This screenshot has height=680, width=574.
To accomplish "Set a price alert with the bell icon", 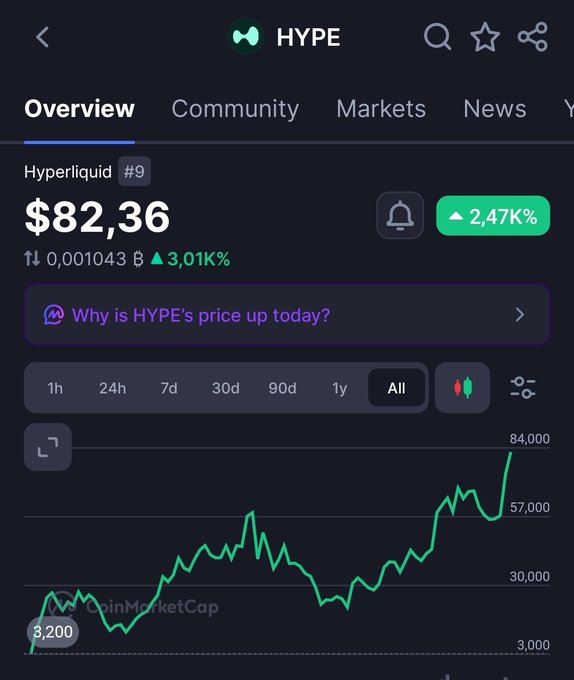I will [x=400, y=216].
